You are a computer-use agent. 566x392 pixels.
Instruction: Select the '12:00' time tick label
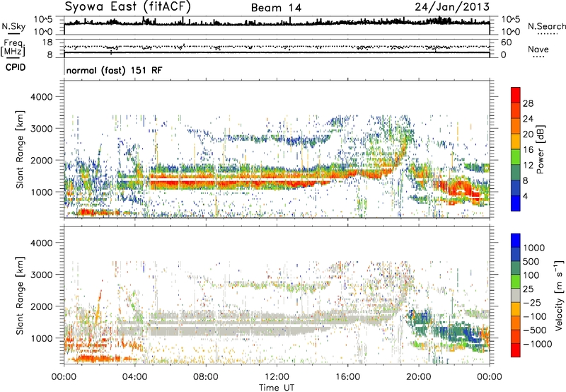(x=277, y=377)
